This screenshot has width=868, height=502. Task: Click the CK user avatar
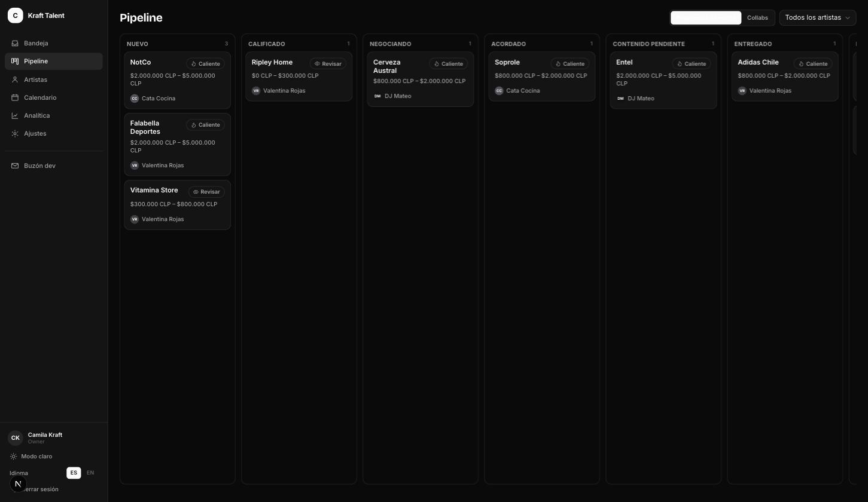tap(15, 438)
